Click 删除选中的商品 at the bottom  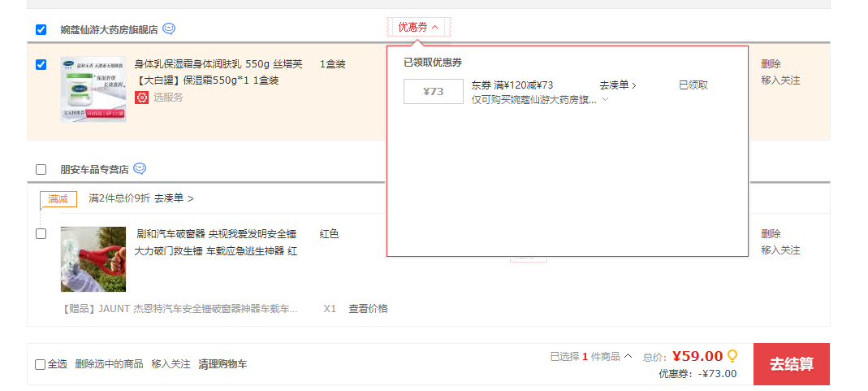coord(109,364)
